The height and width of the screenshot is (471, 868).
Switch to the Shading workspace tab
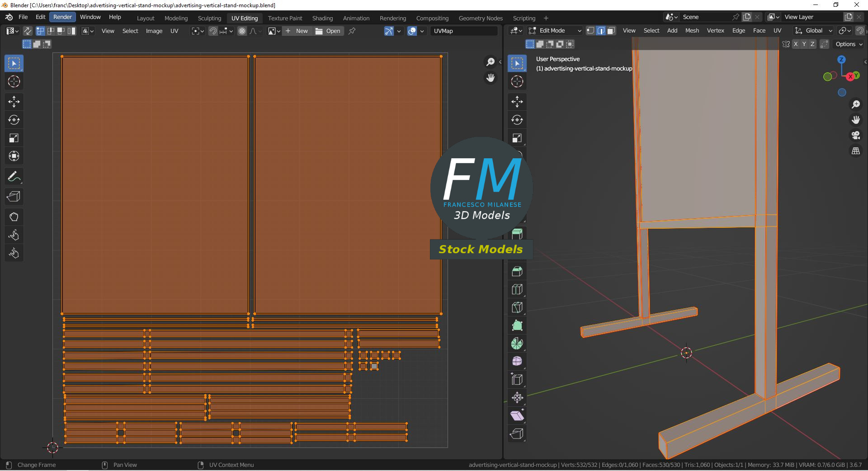322,18
